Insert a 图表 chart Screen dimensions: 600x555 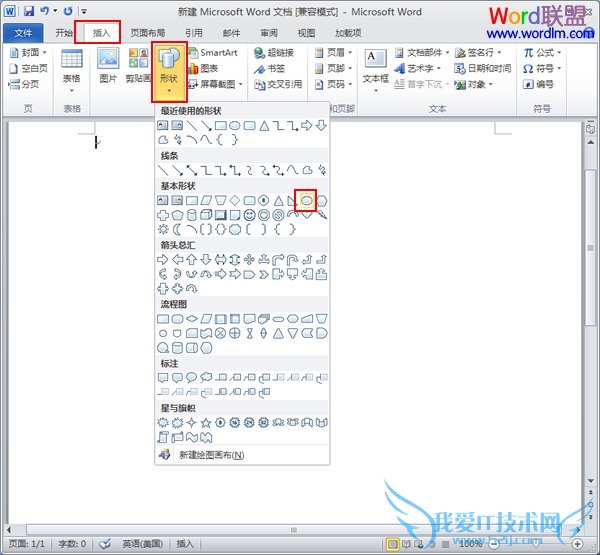pos(204,68)
